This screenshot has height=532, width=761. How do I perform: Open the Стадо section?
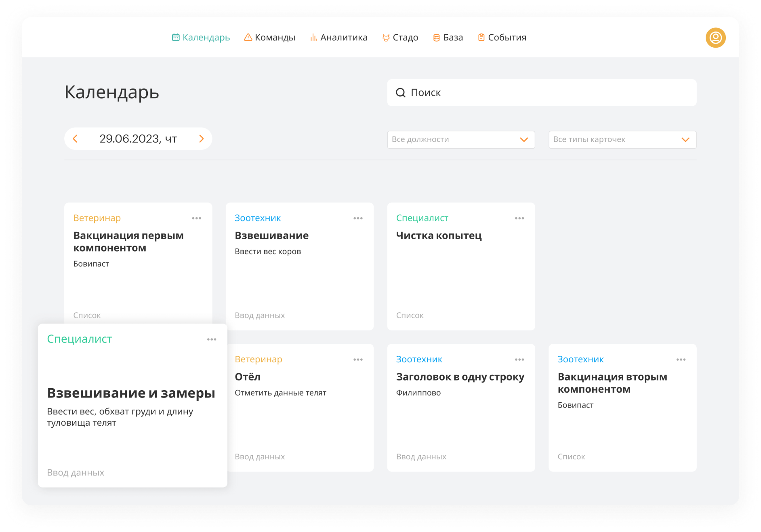point(400,38)
